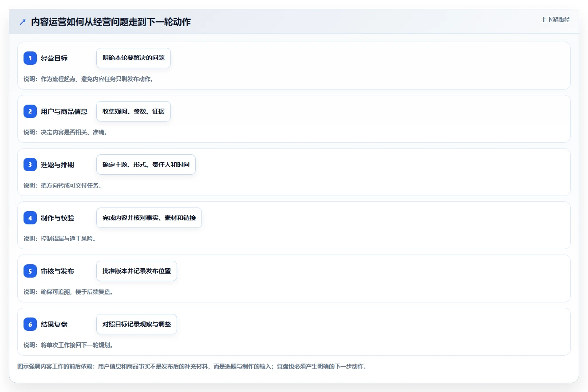Click the title 内容运营如何从经营问题走到下一轮动作

coord(111,22)
